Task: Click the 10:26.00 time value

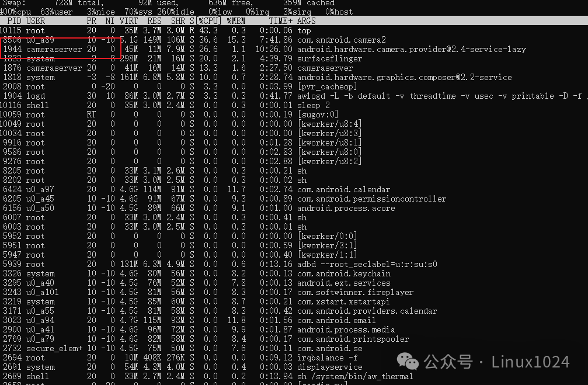Action: point(274,49)
